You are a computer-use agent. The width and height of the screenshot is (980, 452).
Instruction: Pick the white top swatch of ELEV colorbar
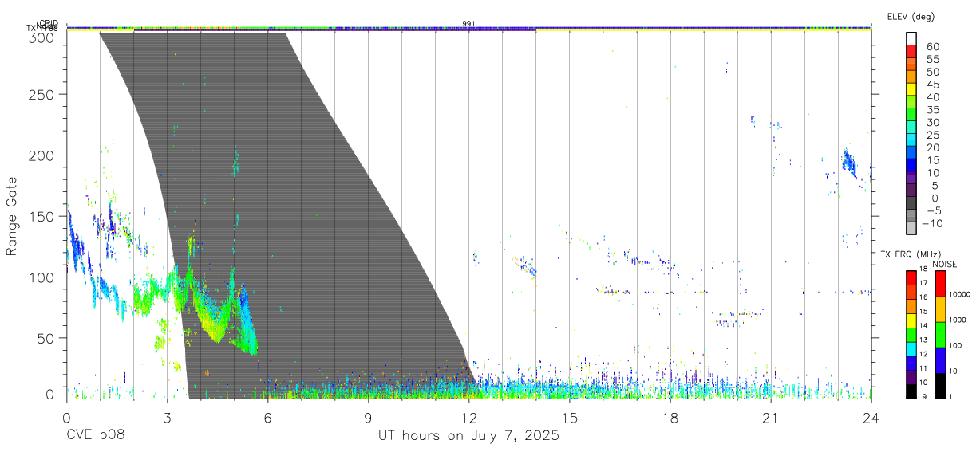coord(911,38)
